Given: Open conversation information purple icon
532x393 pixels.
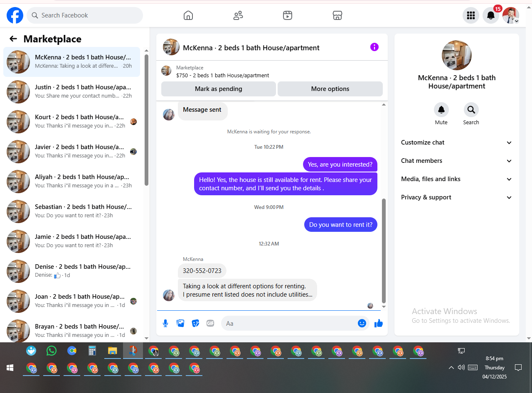Looking at the screenshot, I should point(374,47).
